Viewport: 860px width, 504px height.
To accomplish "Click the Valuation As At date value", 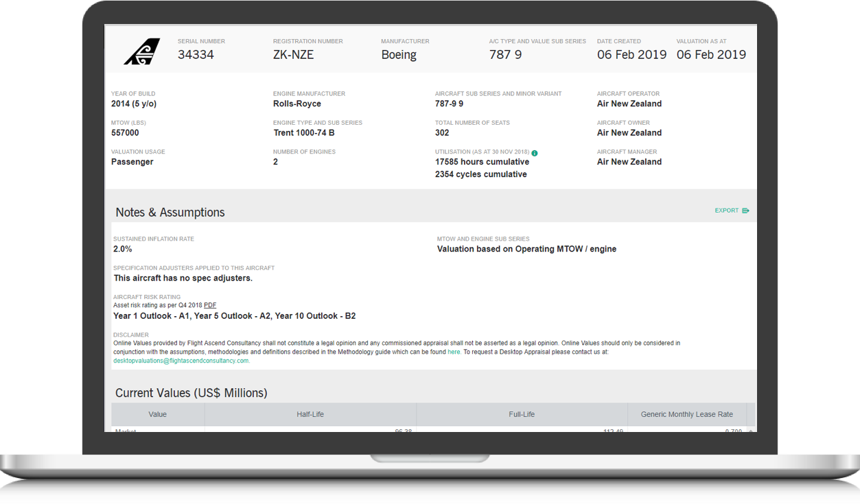I will pyautogui.click(x=711, y=55).
